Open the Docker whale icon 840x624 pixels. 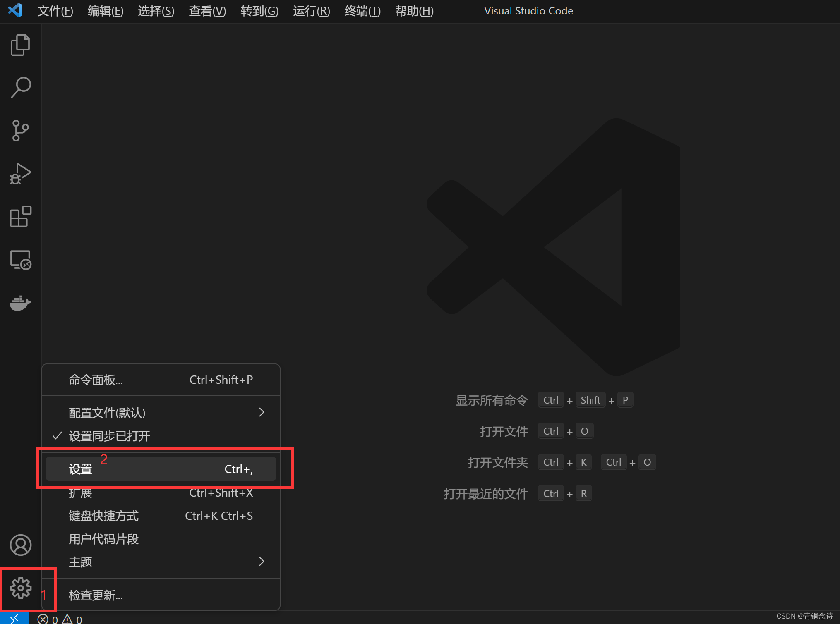[x=20, y=303]
